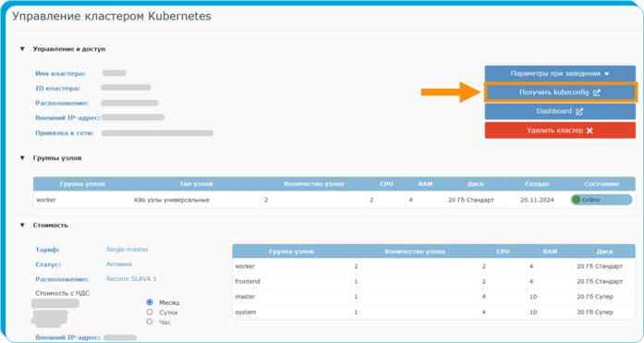Click the frontend row in cost table
The image size is (644, 343).
pos(433,281)
